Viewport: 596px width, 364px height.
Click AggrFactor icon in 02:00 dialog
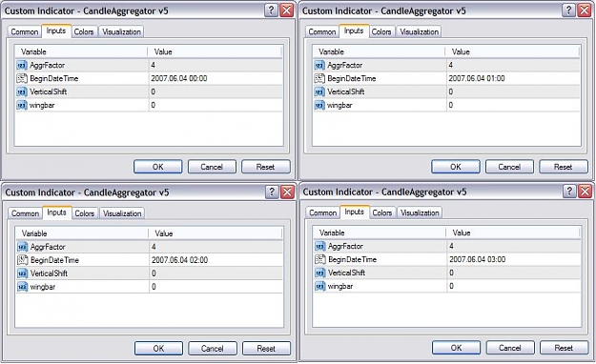click(23, 247)
